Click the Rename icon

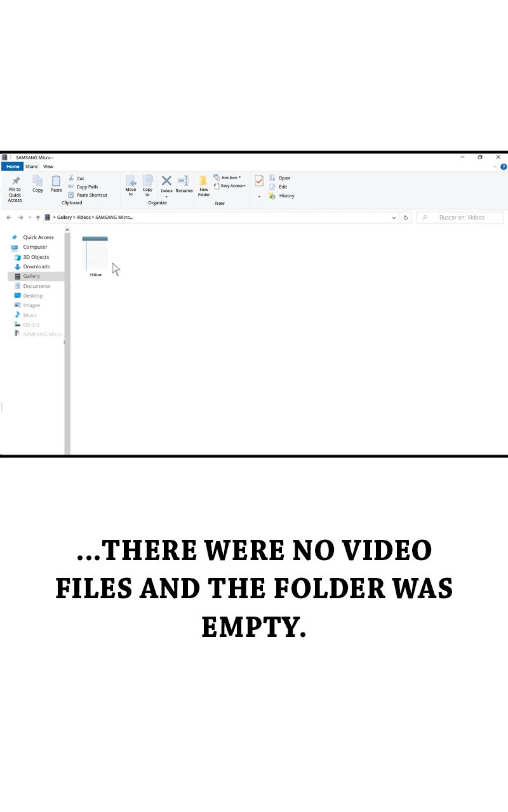pos(184,181)
